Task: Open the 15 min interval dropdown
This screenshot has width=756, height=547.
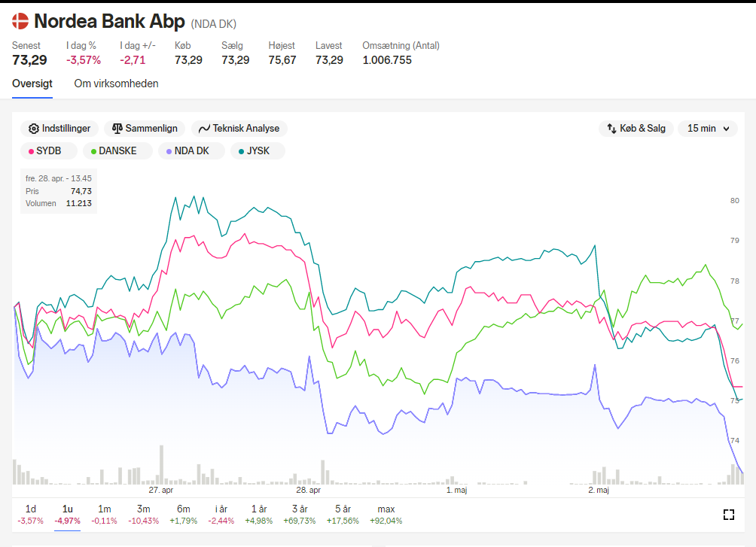Action: [708, 128]
